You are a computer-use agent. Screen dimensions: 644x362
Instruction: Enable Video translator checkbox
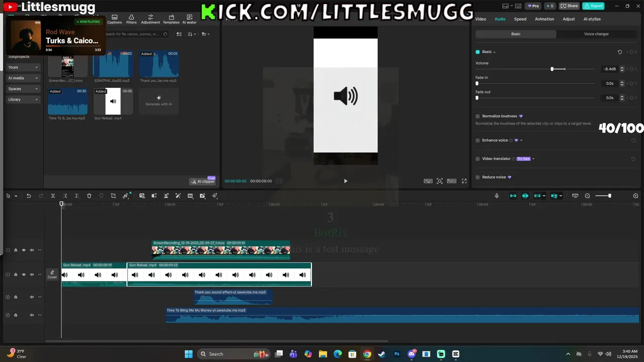click(477, 158)
